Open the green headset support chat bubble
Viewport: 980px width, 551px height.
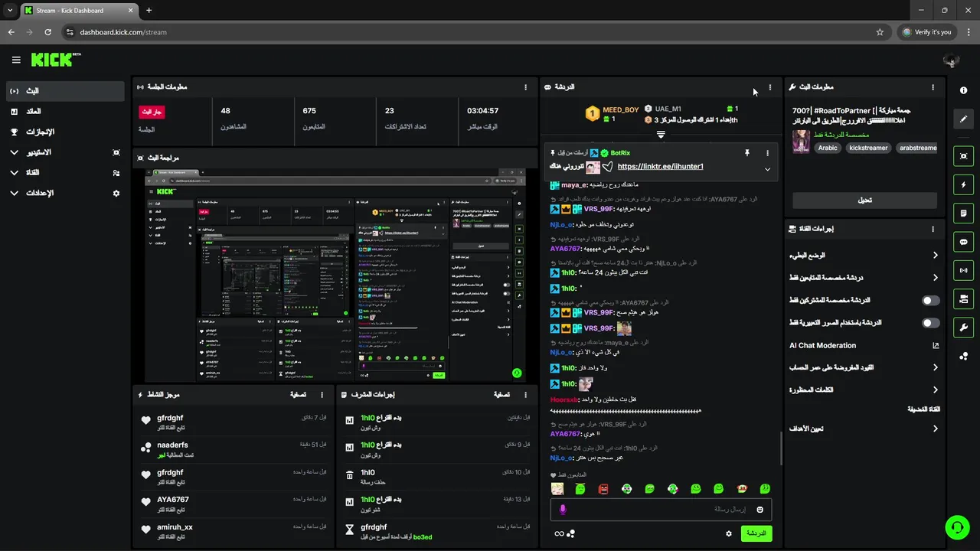(x=957, y=527)
